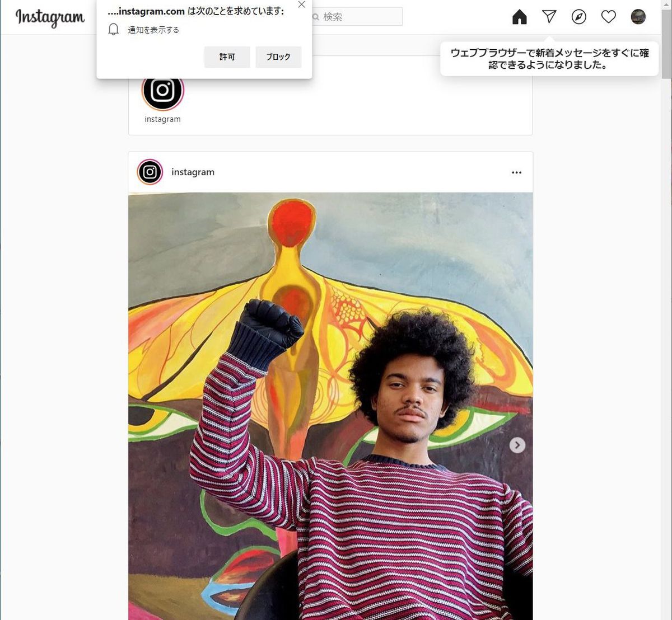Go to the Home feed icon

[520, 17]
